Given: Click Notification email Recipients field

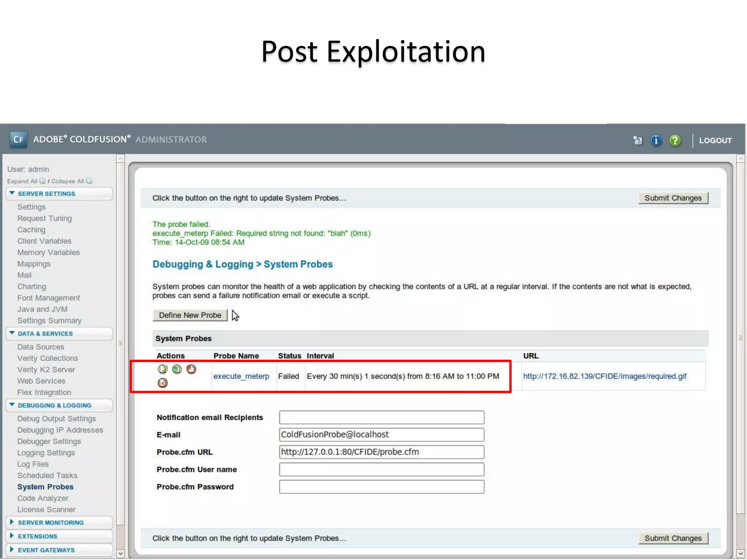Looking at the screenshot, I should (382, 417).
